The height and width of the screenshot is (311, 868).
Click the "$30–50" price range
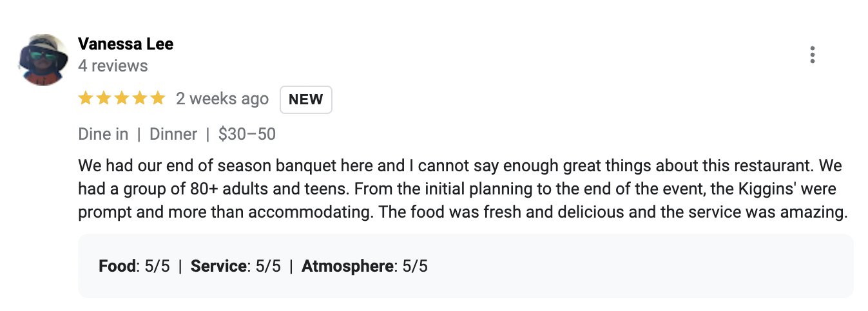click(x=247, y=134)
